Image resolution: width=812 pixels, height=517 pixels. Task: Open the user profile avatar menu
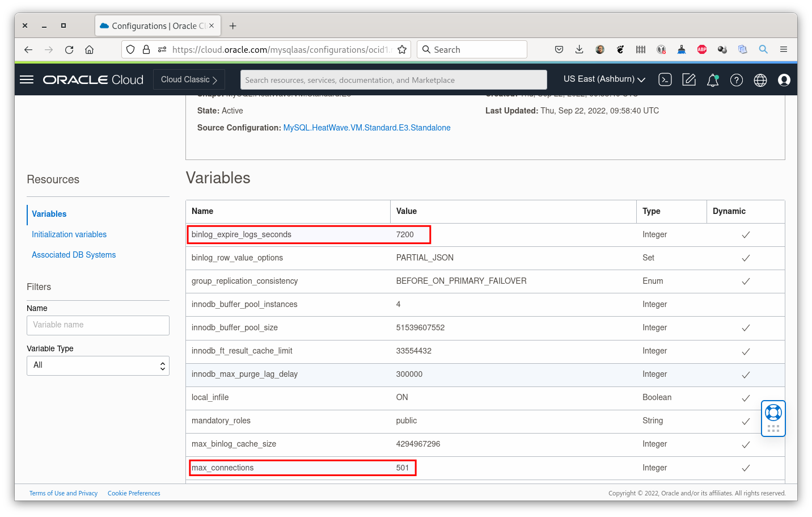click(784, 80)
